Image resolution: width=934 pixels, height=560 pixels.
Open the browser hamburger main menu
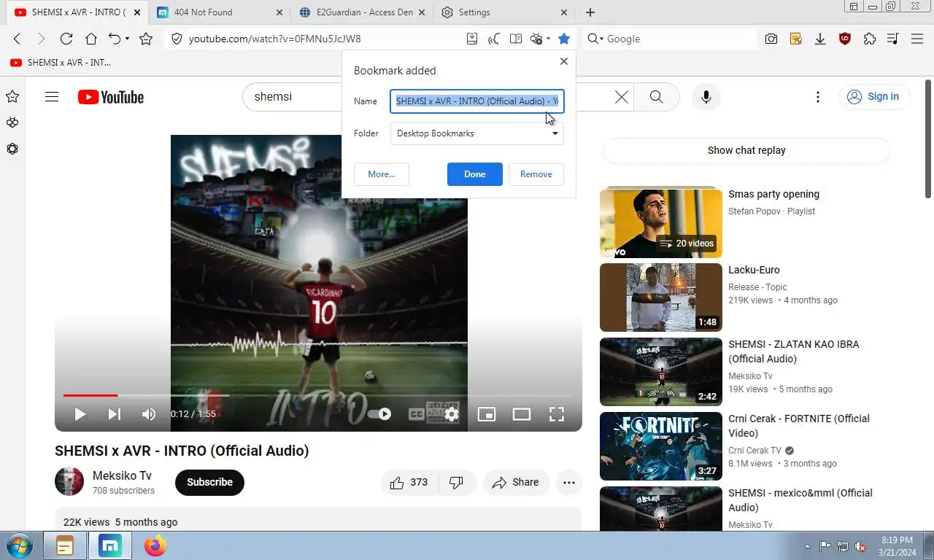(917, 39)
